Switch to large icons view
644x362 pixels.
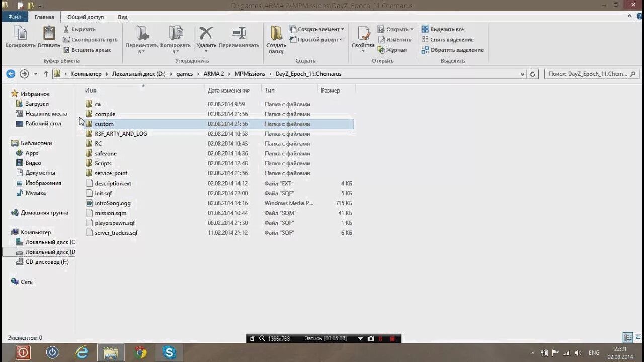637,338
